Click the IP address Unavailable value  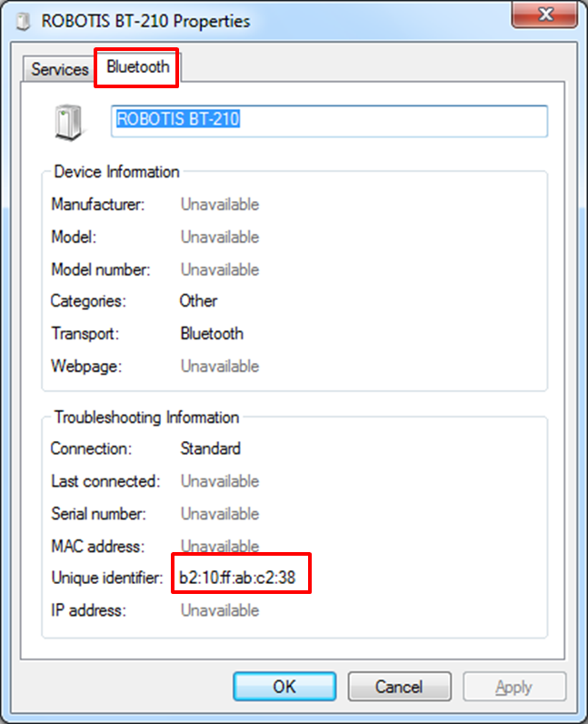[220, 610]
